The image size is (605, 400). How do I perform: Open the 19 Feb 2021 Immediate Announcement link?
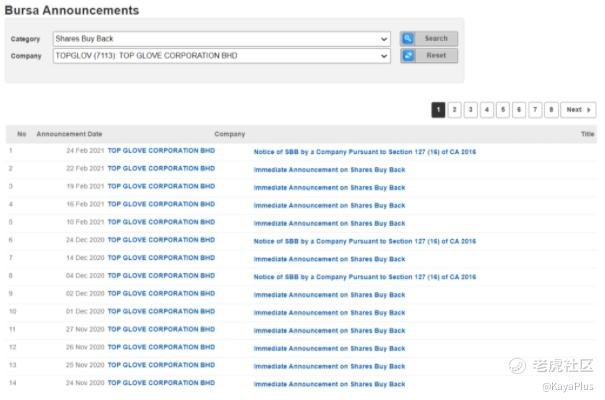pyautogui.click(x=330, y=187)
